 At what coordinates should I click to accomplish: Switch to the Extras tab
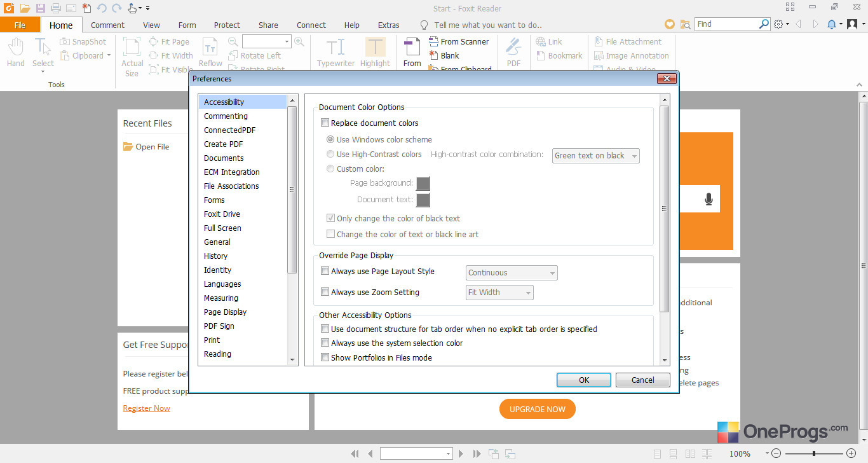pos(389,25)
